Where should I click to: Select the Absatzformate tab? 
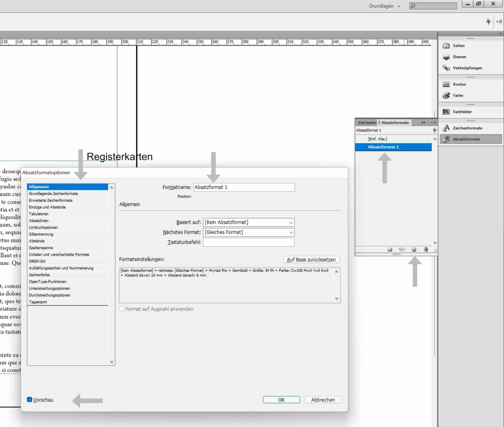pos(394,122)
